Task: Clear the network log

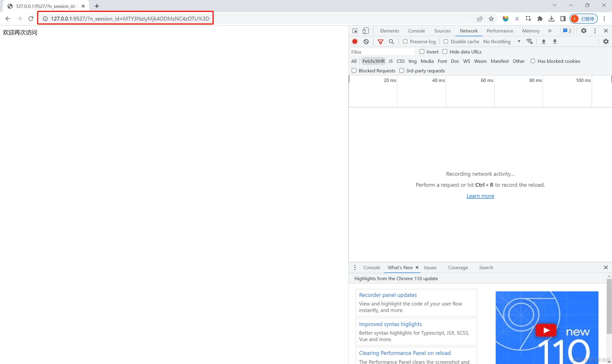Action: pyautogui.click(x=366, y=42)
